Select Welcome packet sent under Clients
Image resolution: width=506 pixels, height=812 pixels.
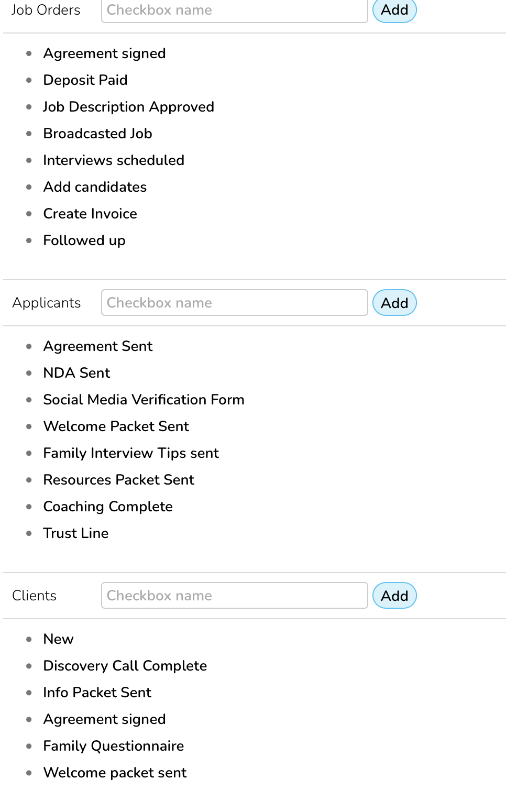[x=115, y=773]
